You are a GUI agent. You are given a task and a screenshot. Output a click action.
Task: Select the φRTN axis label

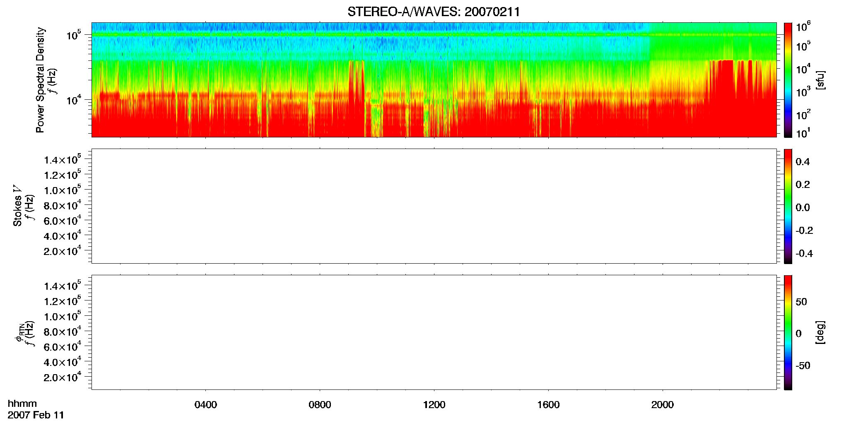[x=19, y=333]
